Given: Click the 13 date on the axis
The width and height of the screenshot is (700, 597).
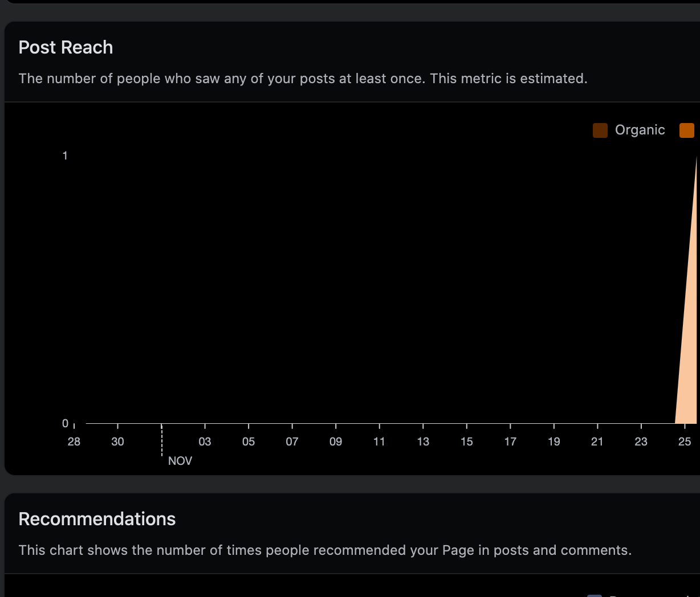Looking at the screenshot, I should click(423, 441).
